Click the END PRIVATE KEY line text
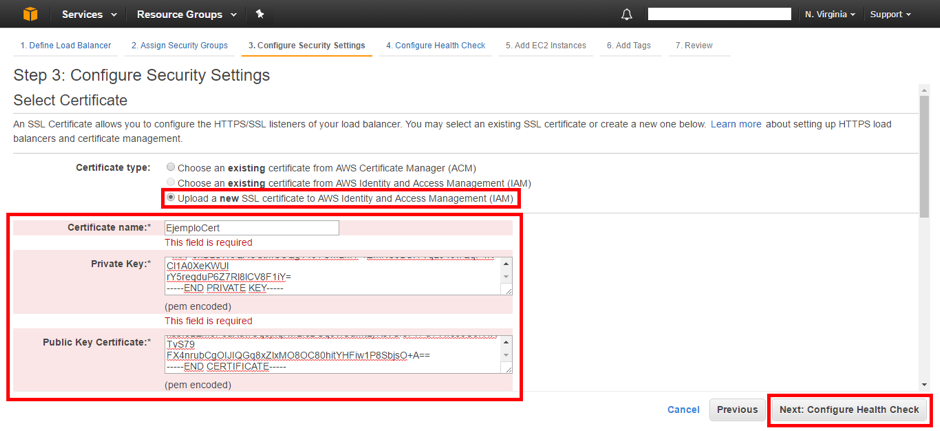Image resolution: width=940 pixels, height=431 pixels. pyautogui.click(x=225, y=288)
